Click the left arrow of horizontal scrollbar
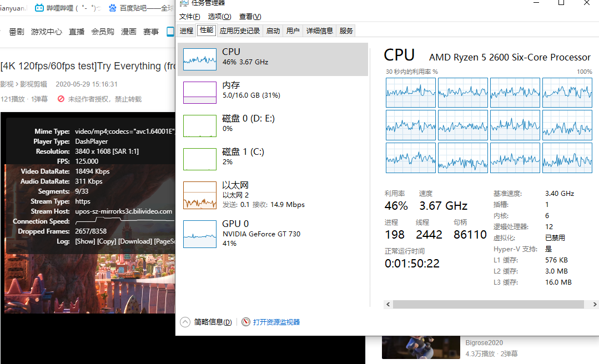The height and width of the screenshot is (364, 599). [388, 305]
